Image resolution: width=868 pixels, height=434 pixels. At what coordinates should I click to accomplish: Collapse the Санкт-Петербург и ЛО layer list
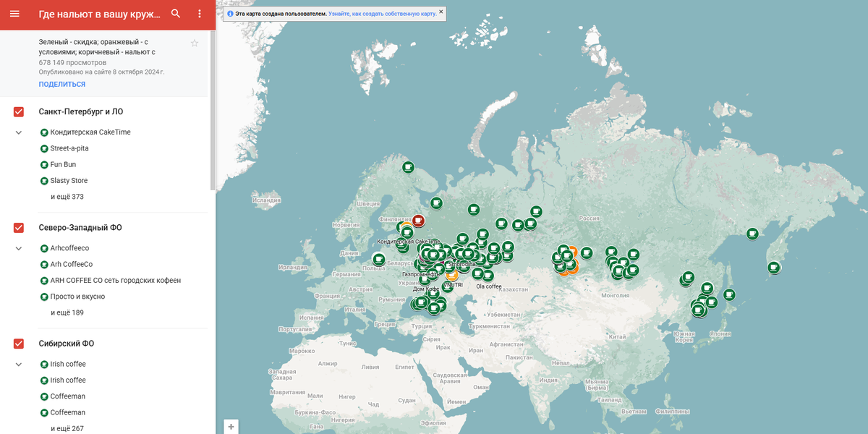(x=17, y=132)
